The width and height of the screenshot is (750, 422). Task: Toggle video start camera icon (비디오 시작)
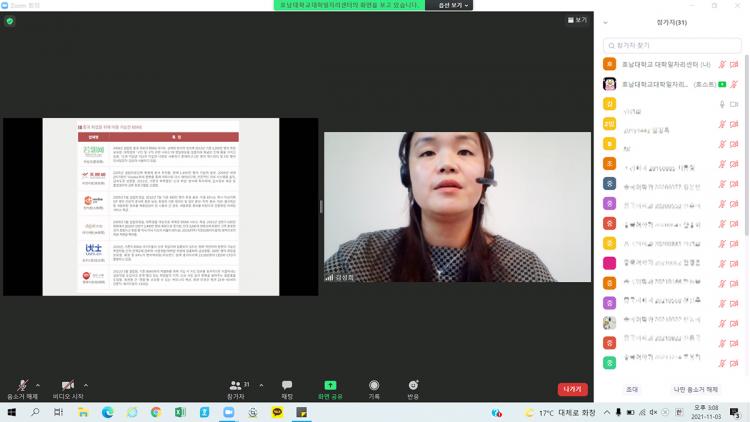(67, 385)
